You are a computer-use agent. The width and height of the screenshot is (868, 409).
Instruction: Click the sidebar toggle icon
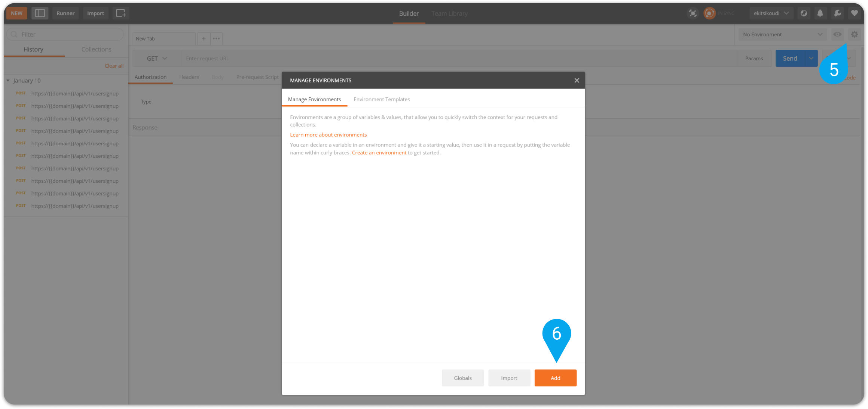[x=40, y=13]
